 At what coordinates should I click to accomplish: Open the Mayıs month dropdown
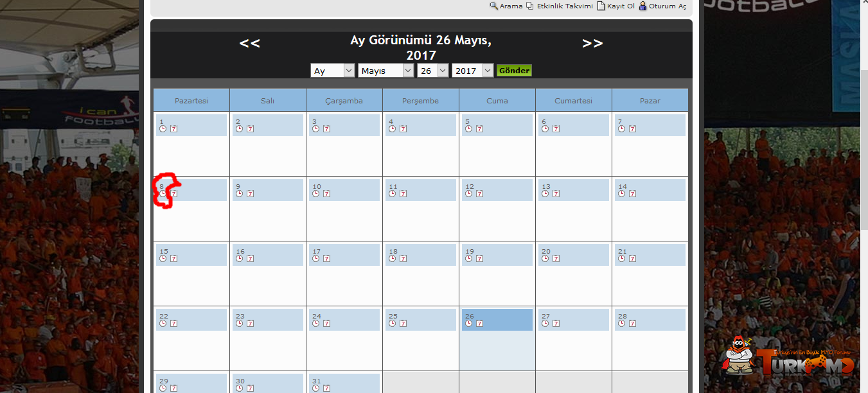point(386,71)
